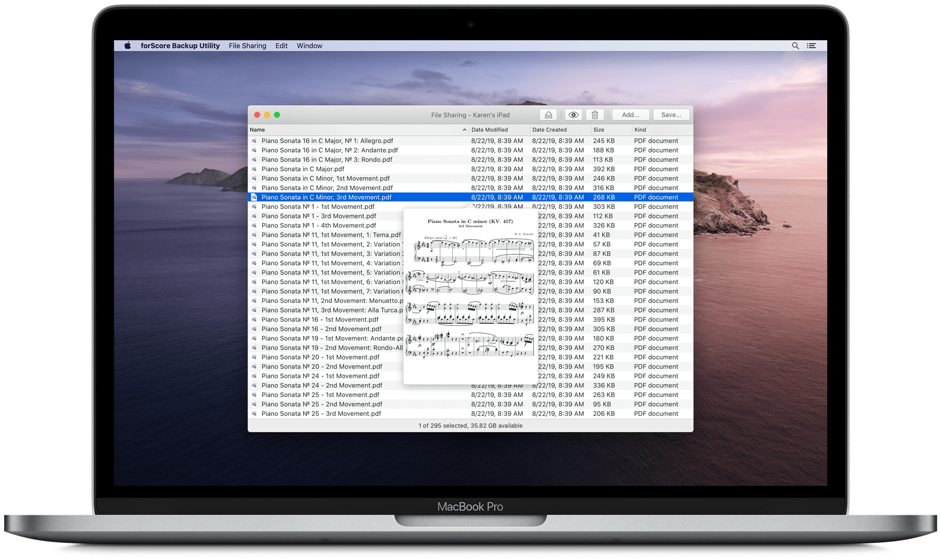This screenshot has height=560, width=941.
Task: Sort by Kind column header
Action: click(662, 130)
